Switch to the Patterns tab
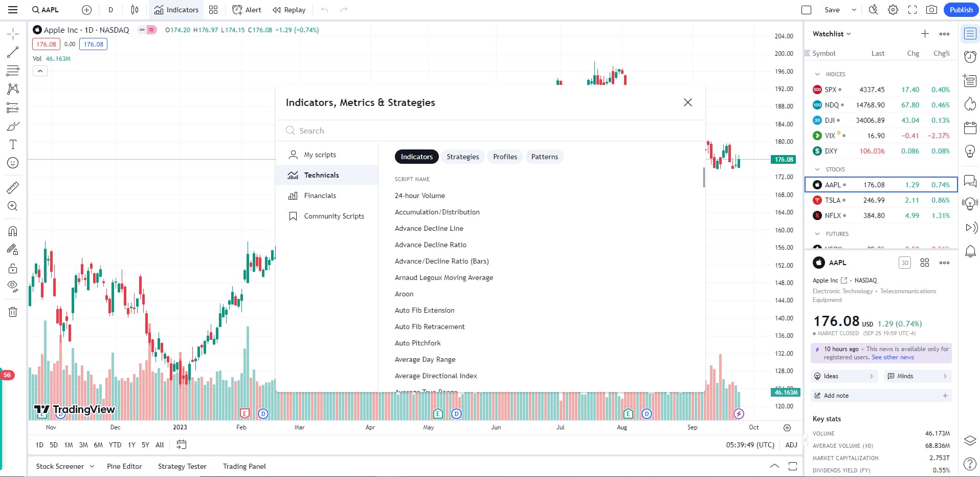The height and width of the screenshot is (477, 980). (544, 157)
